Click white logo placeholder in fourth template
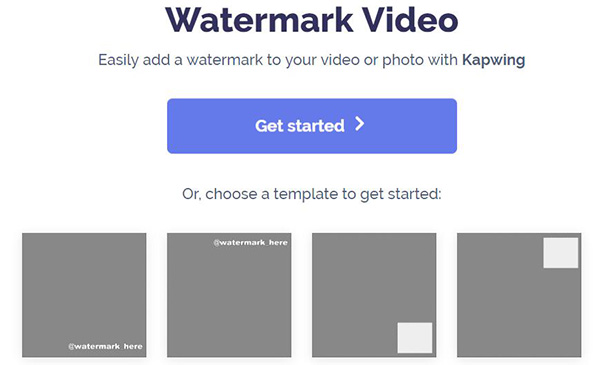Image resolution: width=600 pixels, height=365 pixels. 561,253
